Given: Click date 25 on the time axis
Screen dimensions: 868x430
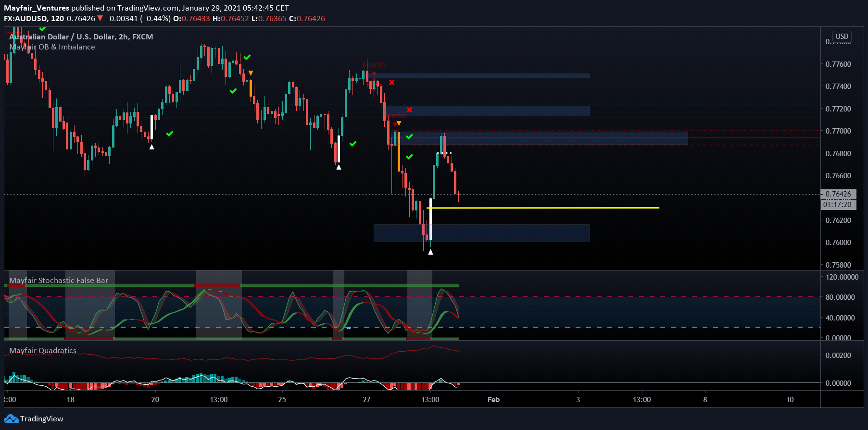Looking at the screenshot, I should (282, 399).
